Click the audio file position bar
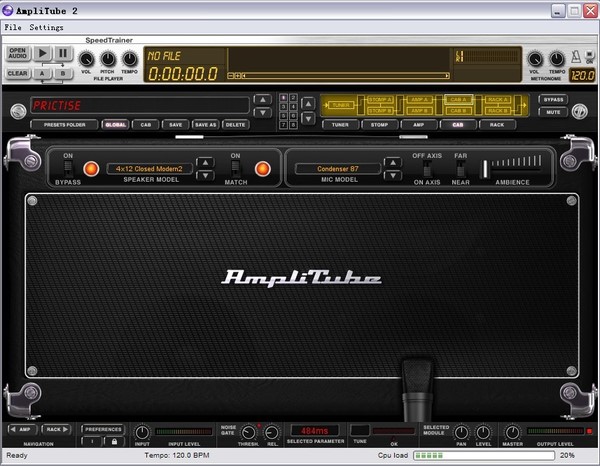This screenshot has width=600, height=466. tap(346, 76)
